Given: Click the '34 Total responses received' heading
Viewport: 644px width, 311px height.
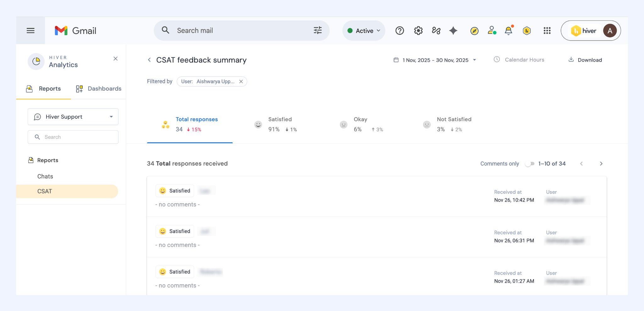Looking at the screenshot, I should point(187,164).
